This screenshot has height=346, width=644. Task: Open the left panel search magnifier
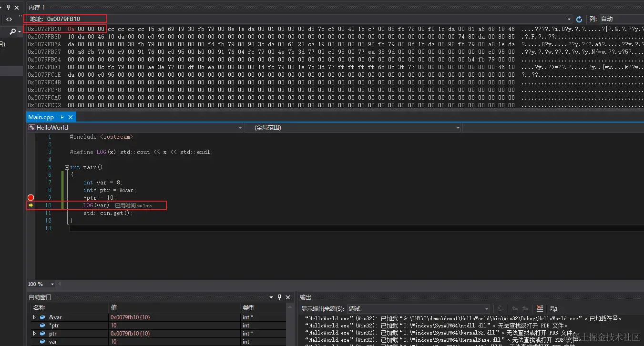[13, 32]
